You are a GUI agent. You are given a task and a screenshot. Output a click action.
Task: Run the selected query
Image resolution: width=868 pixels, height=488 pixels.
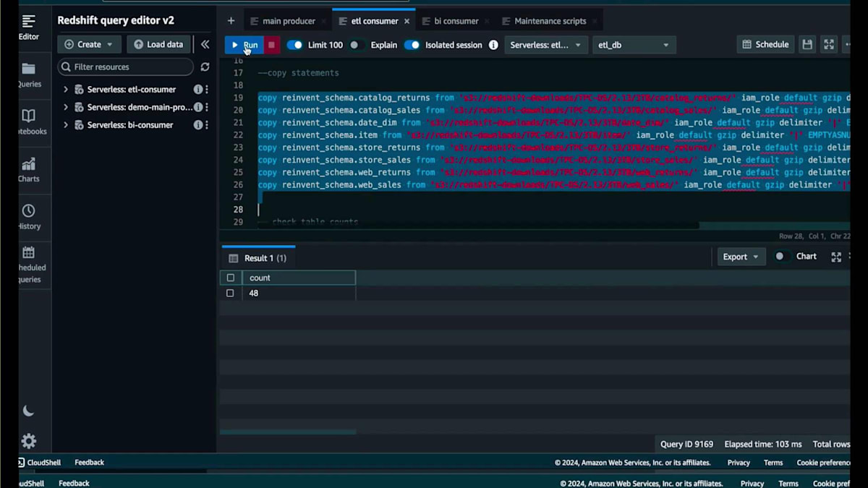(x=244, y=45)
